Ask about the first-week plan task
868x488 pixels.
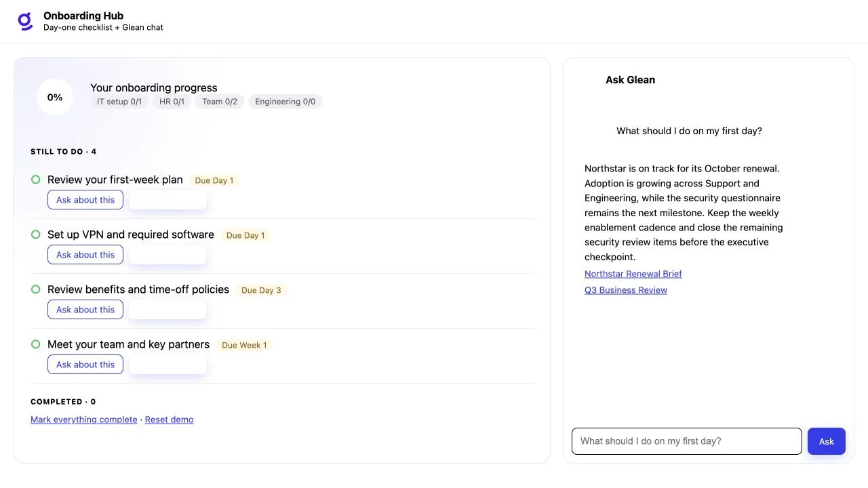[85, 200]
